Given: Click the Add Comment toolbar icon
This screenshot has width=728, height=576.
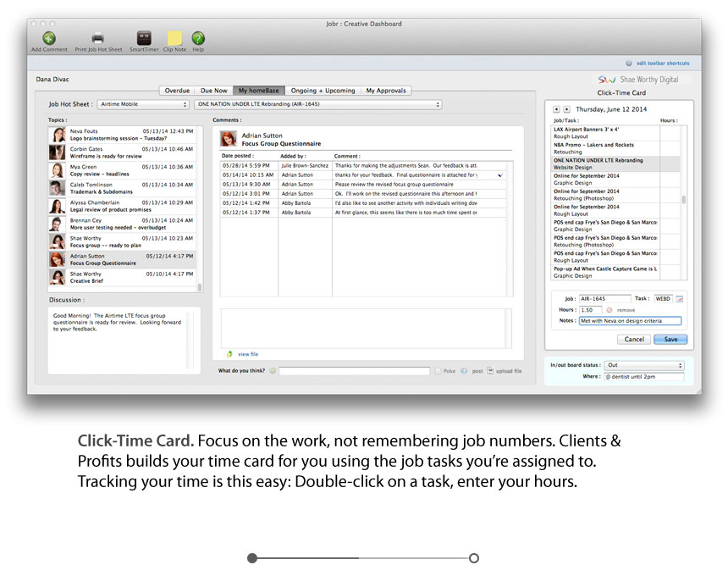Looking at the screenshot, I should [x=49, y=38].
